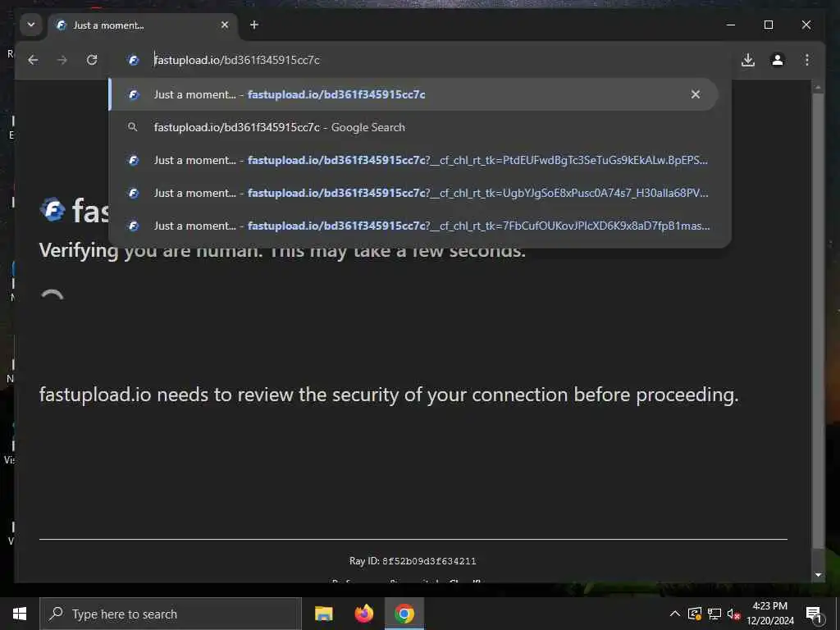The height and width of the screenshot is (630, 840).
Task: Click the page vertical scrollbar
Action: (818, 322)
